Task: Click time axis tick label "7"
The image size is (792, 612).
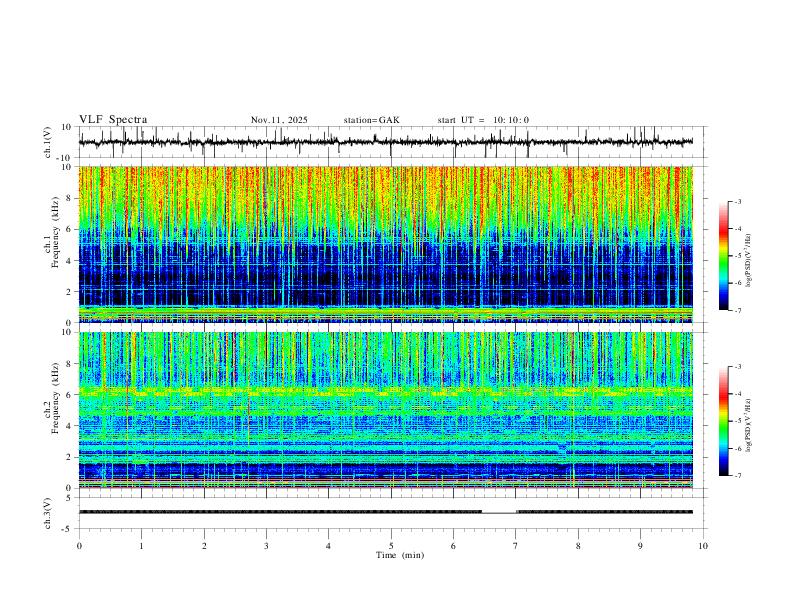Action: click(x=516, y=546)
